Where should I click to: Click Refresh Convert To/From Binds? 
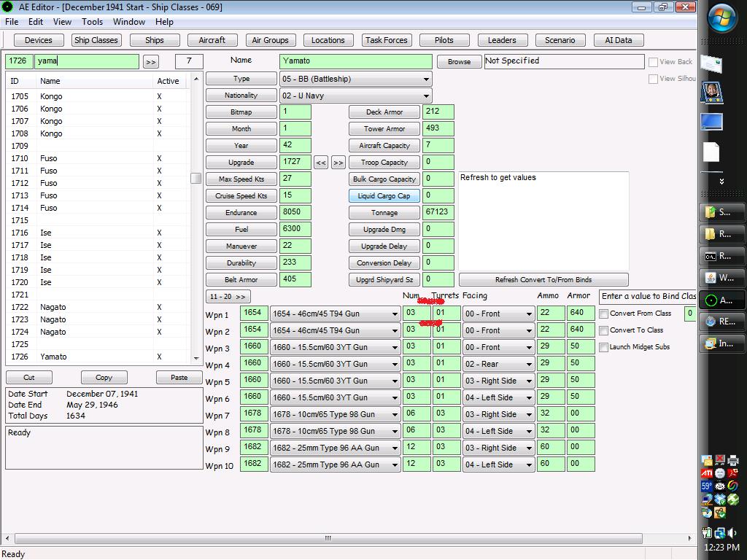tap(543, 280)
